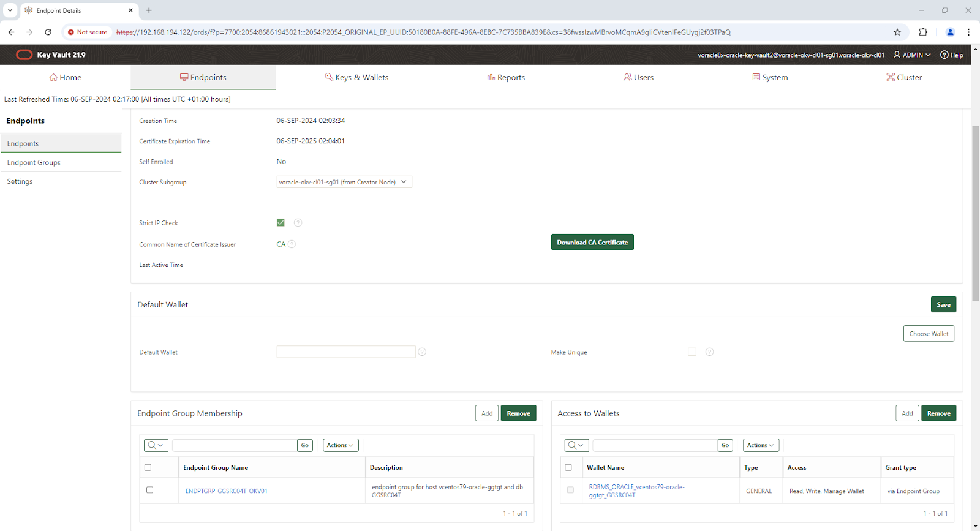
Task: Sort by Access column header
Action: coord(797,467)
